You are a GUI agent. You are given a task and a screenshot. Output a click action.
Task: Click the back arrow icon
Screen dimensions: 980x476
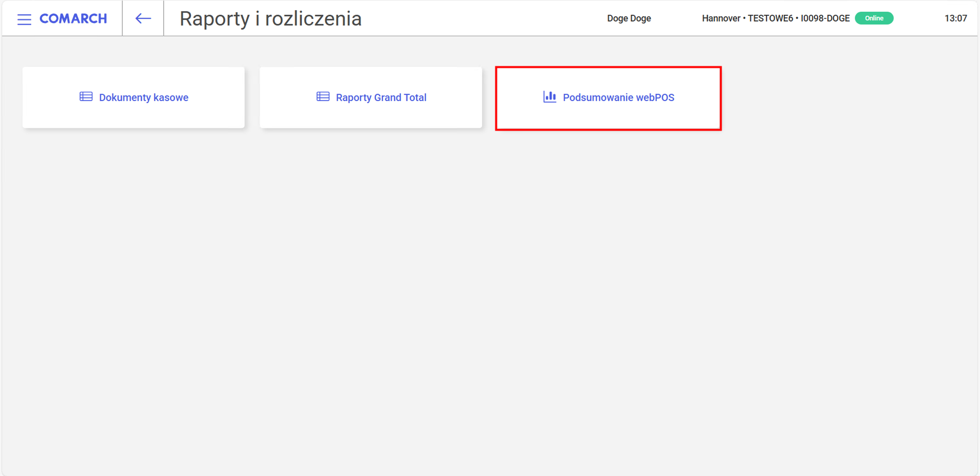click(x=143, y=18)
